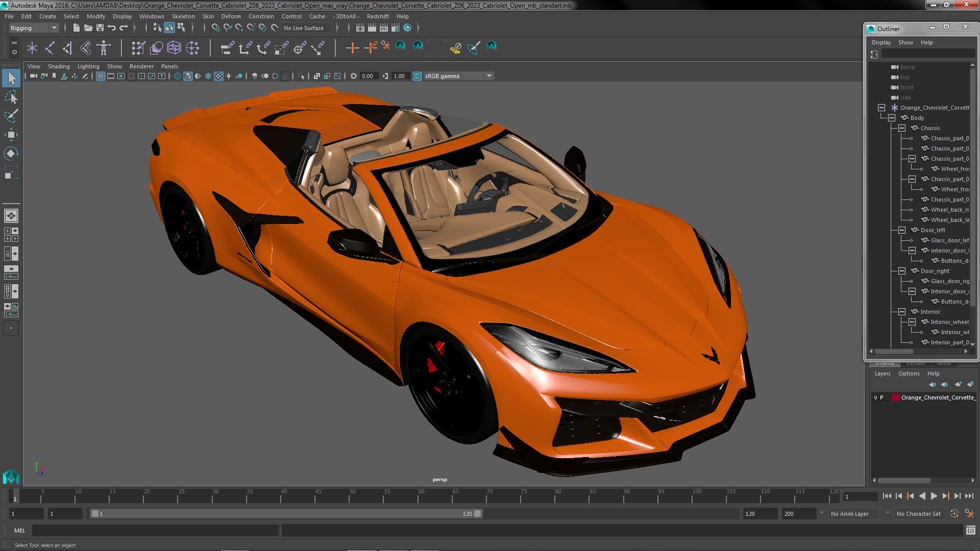Screen dimensions: 980x551
Task: Go to start of playback range
Action: [887, 496]
